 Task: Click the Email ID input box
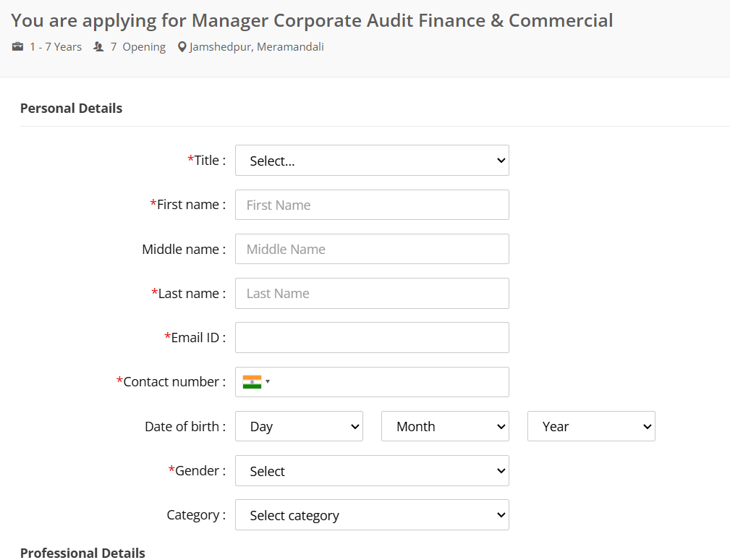(x=372, y=338)
